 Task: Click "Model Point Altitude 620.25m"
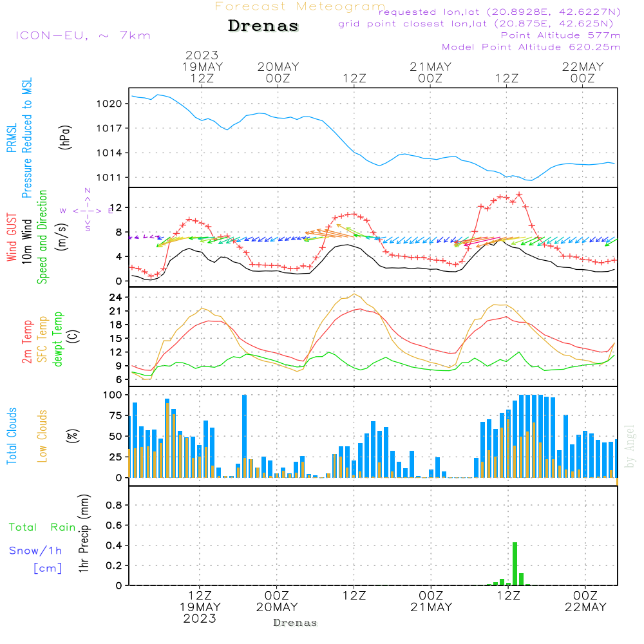pyautogui.click(x=531, y=47)
